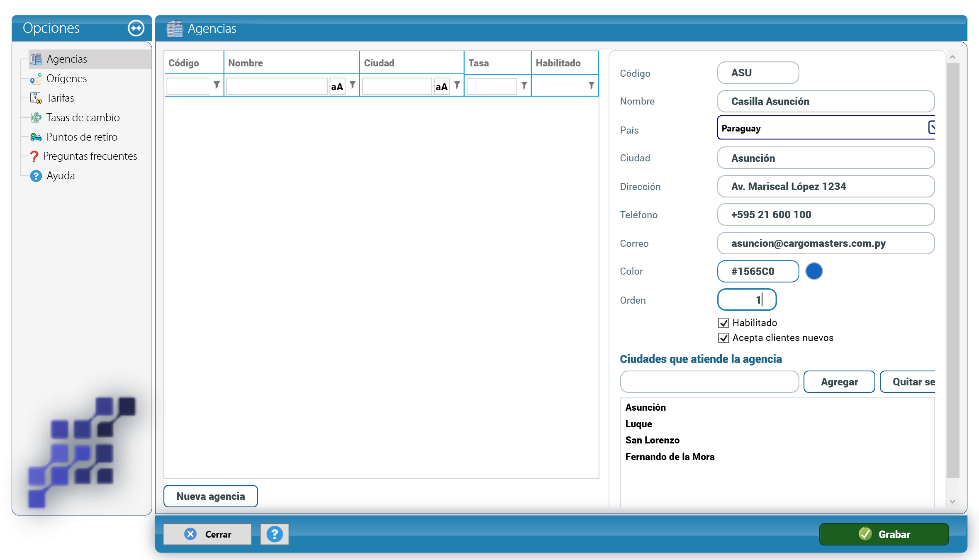The width and height of the screenshot is (979, 560).
Task: Toggle the aA case option in the Ciudad filter
Action: [442, 86]
